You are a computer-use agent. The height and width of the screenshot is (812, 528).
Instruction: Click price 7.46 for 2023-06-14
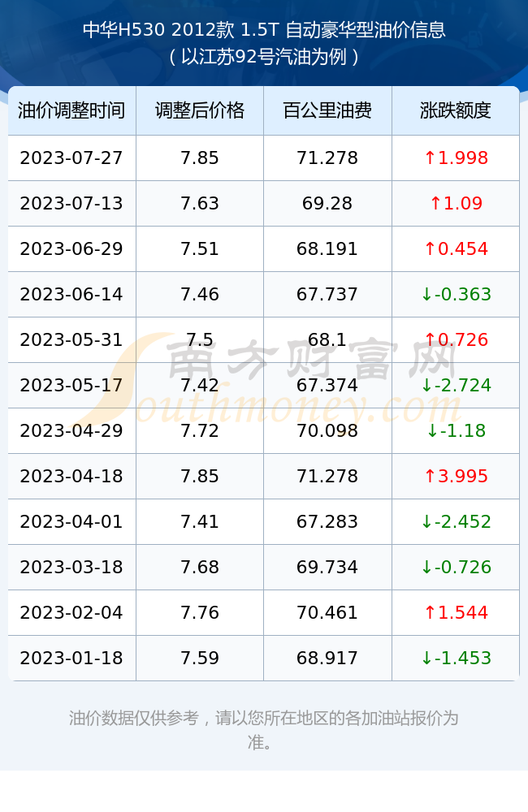click(200, 294)
